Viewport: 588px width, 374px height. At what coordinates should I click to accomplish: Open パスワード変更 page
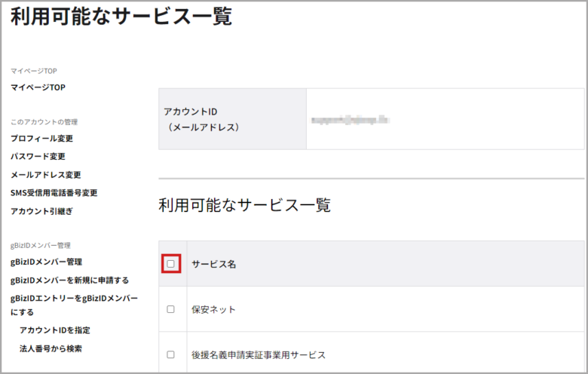coord(38,156)
